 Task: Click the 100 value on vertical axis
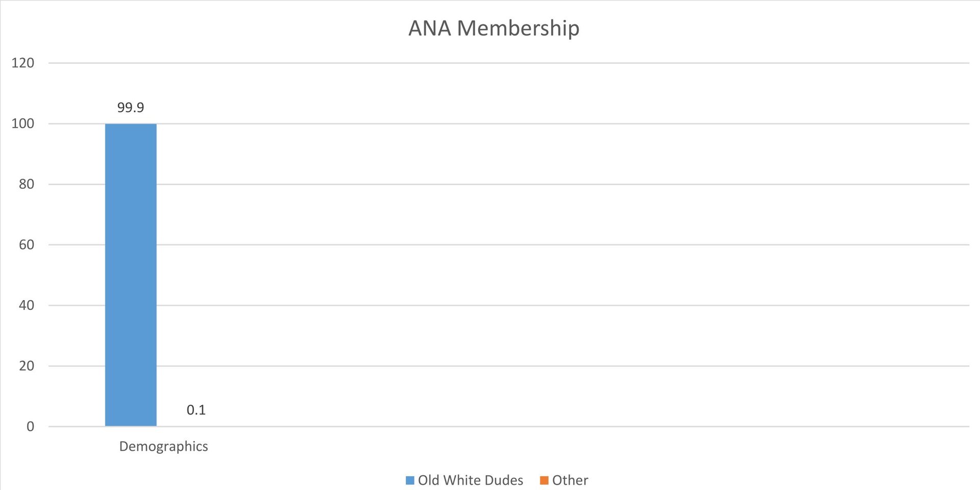(23, 124)
